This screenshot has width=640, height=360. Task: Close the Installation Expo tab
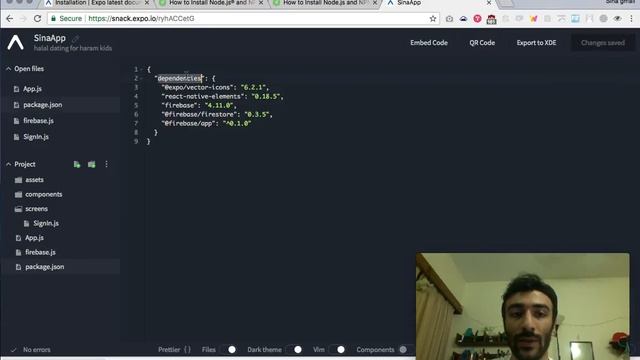[147, 3]
